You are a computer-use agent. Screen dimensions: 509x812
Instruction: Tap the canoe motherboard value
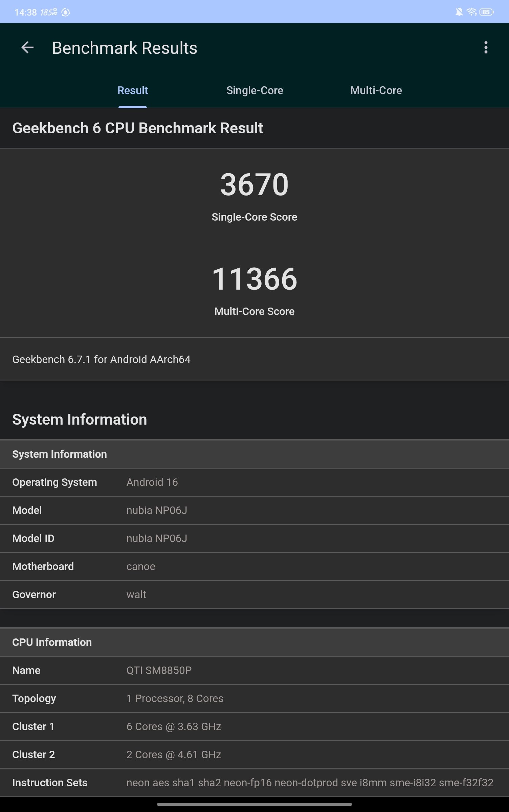pos(141,566)
